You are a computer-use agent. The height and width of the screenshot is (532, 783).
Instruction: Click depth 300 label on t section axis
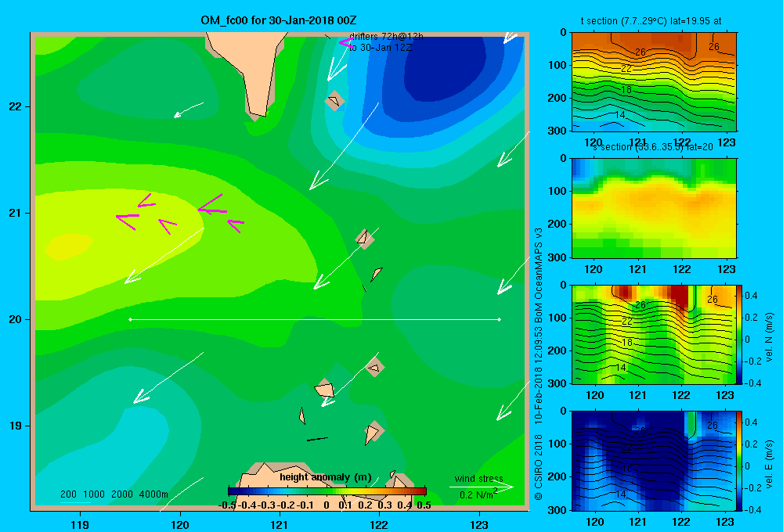557,131
